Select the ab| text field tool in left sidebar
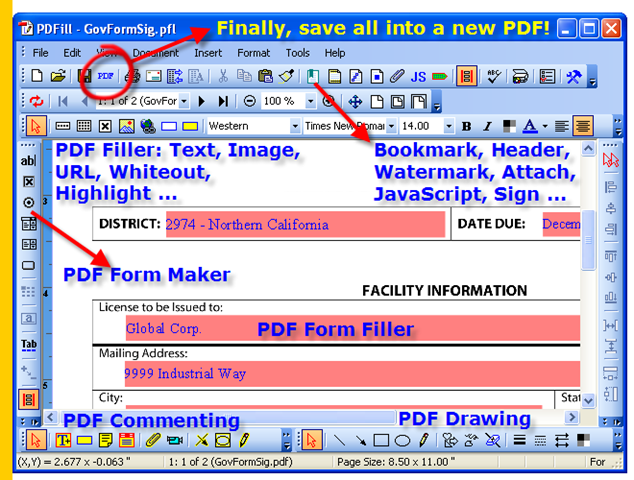This screenshot has height=480, width=634. pyautogui.click(x=28, y=161)
